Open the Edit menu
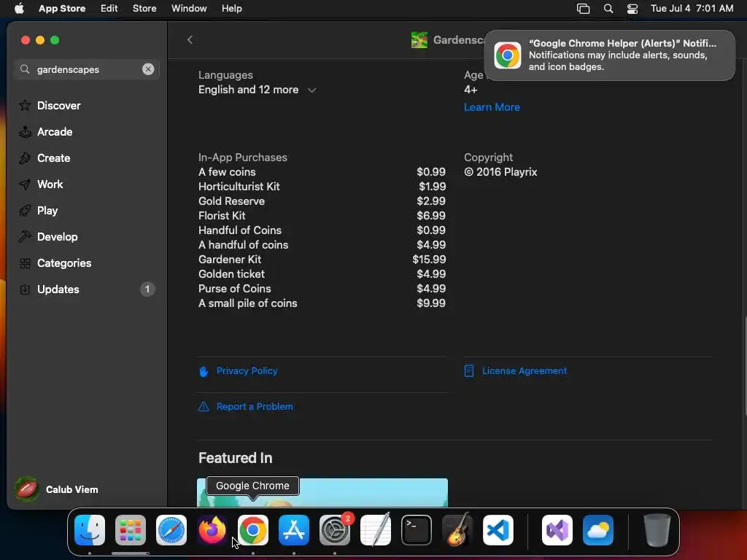Image resolution: width=747 pixels, height=560 pixels. (x=109, y=8)
